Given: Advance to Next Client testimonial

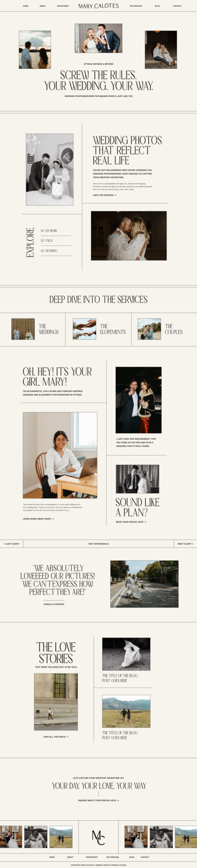Looking at the screenshot, I should [185, 544].
